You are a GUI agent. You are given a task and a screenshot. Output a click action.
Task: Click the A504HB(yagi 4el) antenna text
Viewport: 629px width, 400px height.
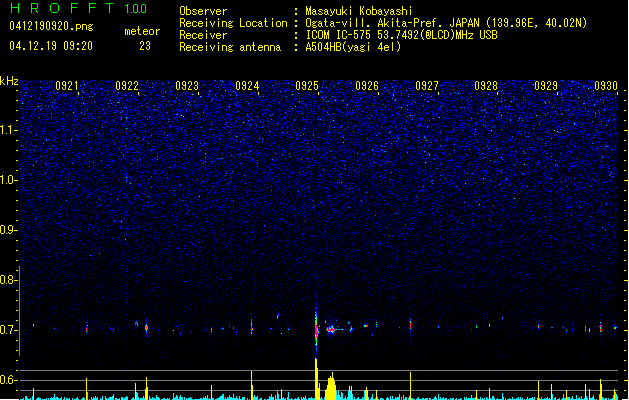point(353,47)
